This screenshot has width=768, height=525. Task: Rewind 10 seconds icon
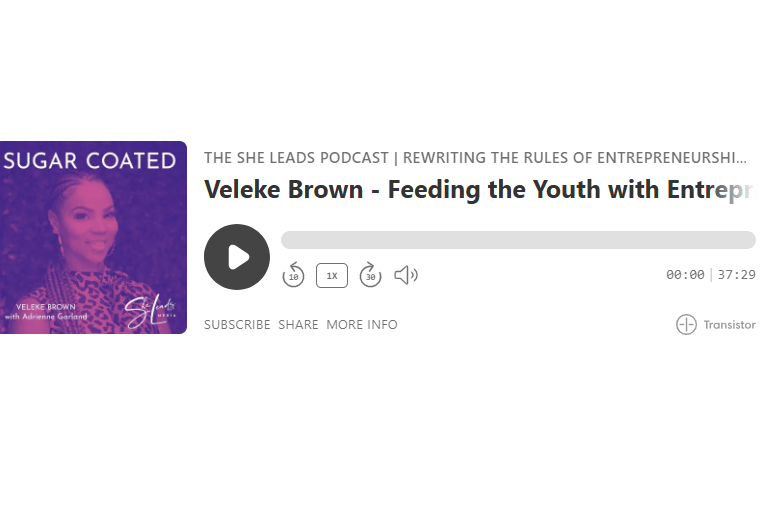pos(293,275)
